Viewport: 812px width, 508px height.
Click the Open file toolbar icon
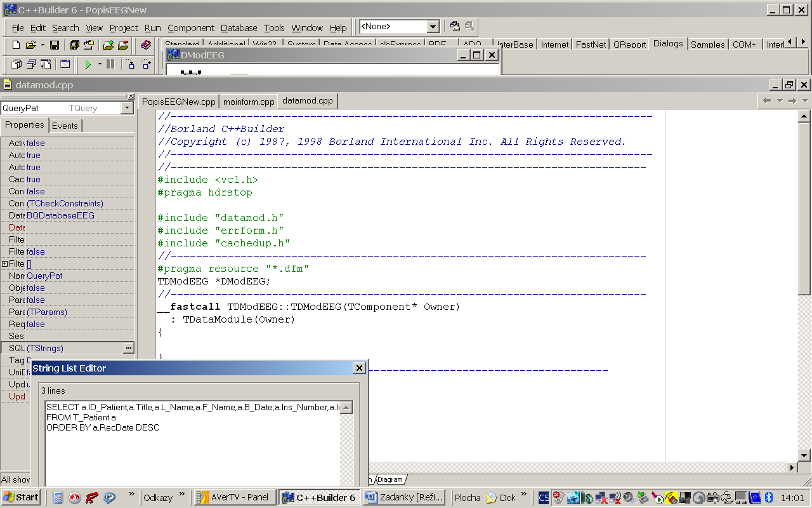30,45
